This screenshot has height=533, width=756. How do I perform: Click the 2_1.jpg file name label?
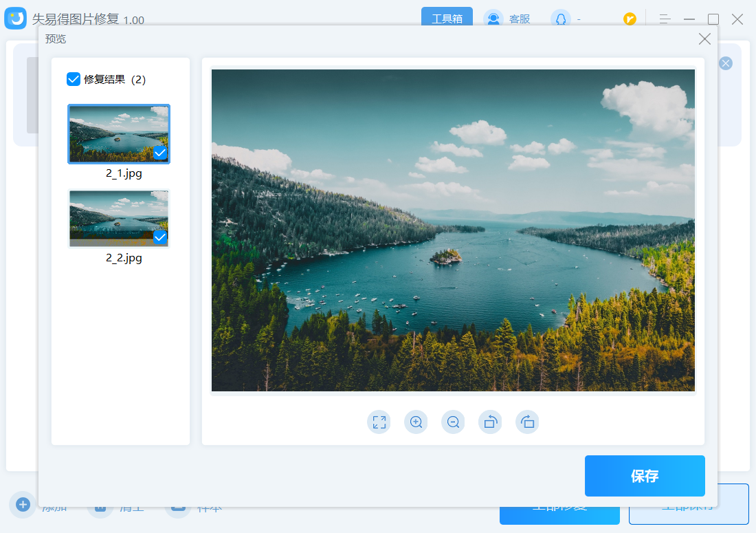124,173
